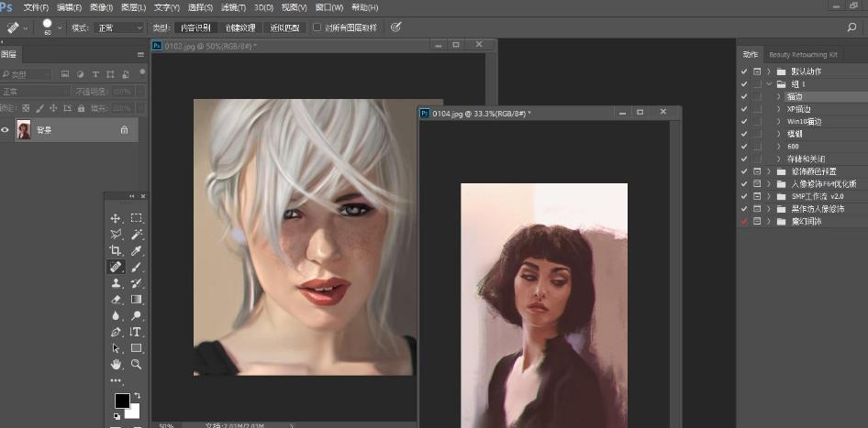Screen dimensions: 868x428
Task: Click the background white color swatch
Action: coord(135,412)
